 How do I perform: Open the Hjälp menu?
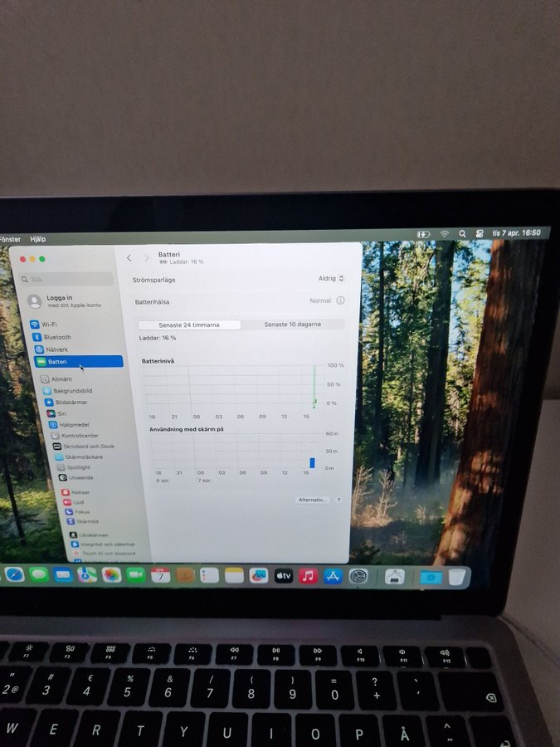click(37, 239)
